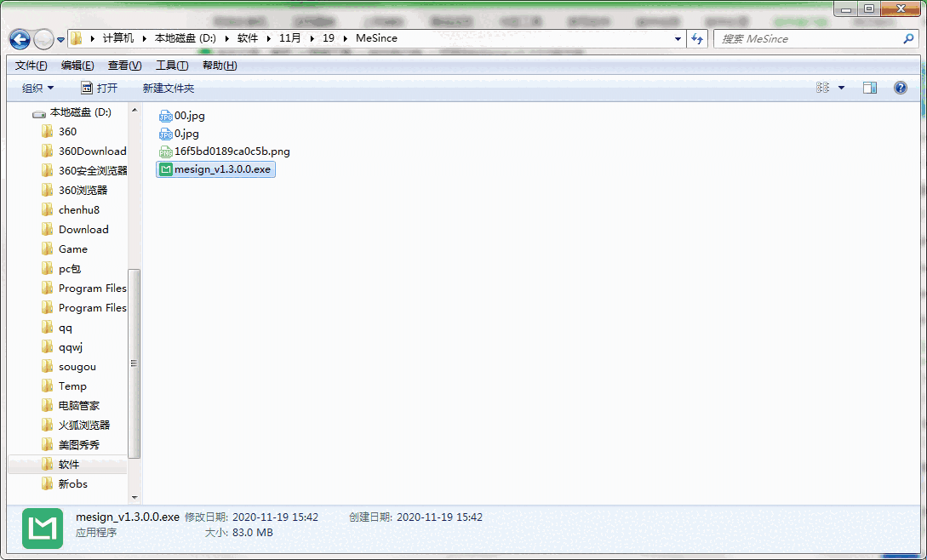Viewport: 927px width, 560px height.
Task: Click the search magnifier icon
Action: click(x=908, y=38)
